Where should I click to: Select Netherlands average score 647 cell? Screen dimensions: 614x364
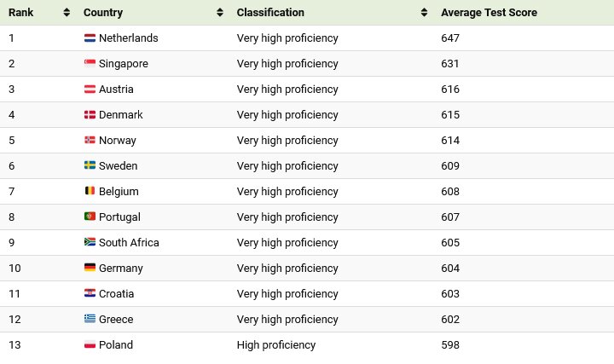click(450, 38)
